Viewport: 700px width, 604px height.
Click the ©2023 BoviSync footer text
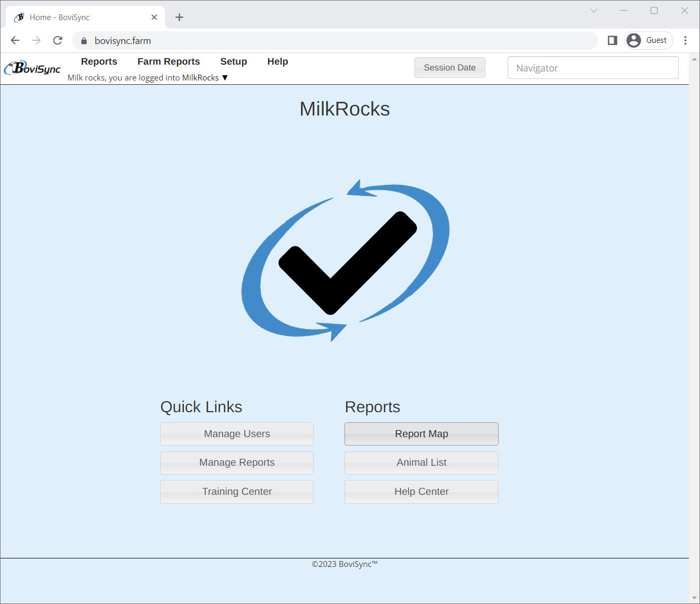pos(345,564)
